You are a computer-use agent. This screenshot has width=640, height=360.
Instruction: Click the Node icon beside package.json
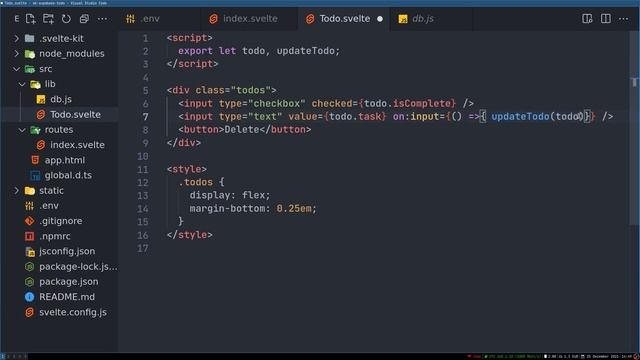point(29,282)
